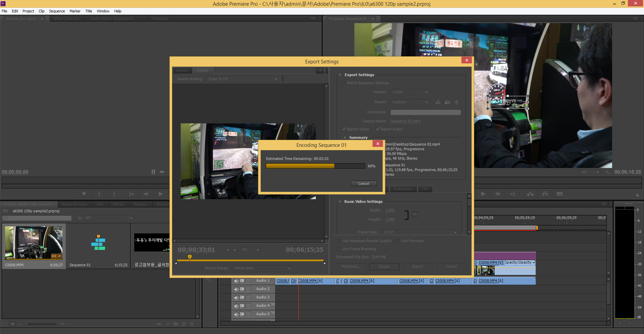This screenshot has width=644, height=334.
Task: Click the export preview playhead marker
Action: pos(190,257)
